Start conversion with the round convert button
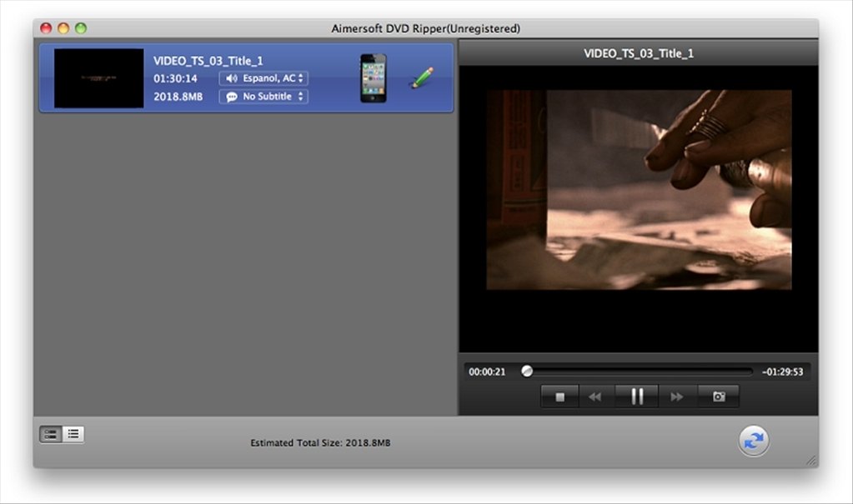The height and width of the screenshot is (504, 853). (754, 441)
